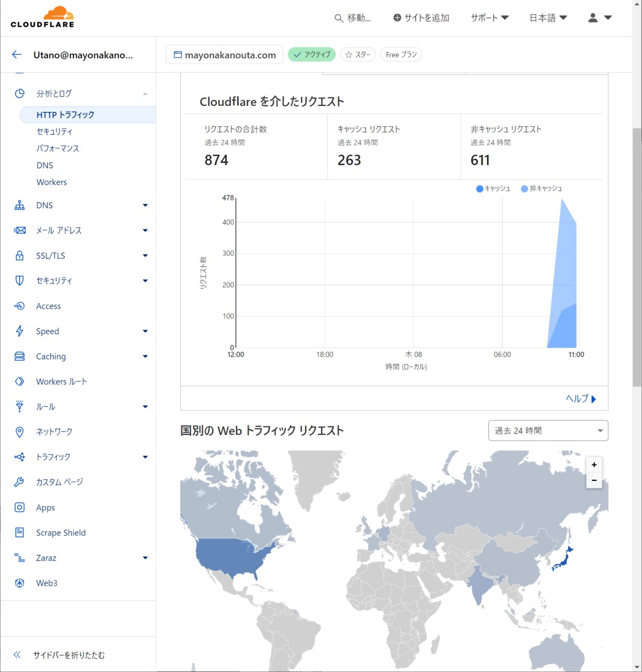The image size is (642, 672).
Task: Click the 移動... search field
Action: pyautogui.click(x=353, y=18)
